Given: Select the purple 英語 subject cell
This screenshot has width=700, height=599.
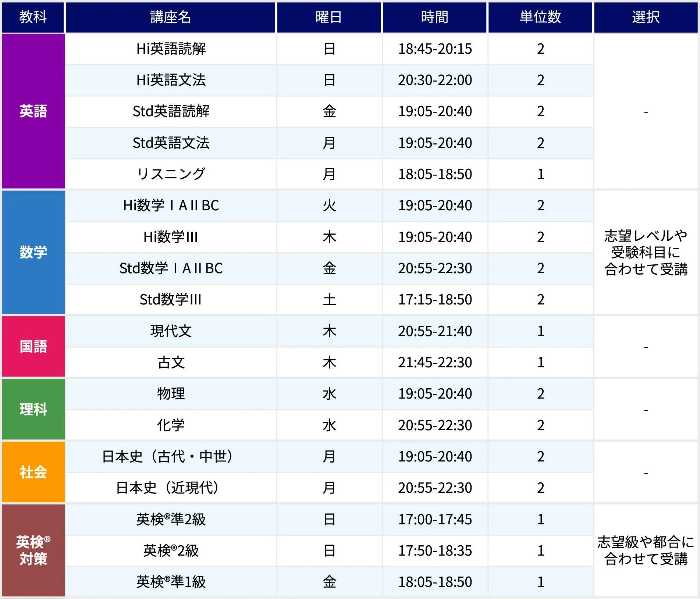Looking at the screenshot, I should click(33, 111).
